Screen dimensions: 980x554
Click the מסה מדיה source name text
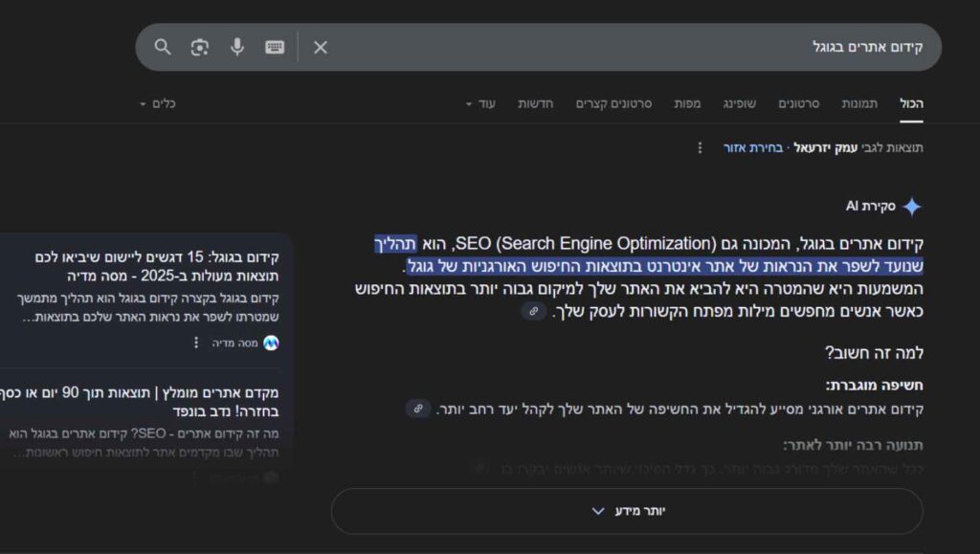(235, 343)
